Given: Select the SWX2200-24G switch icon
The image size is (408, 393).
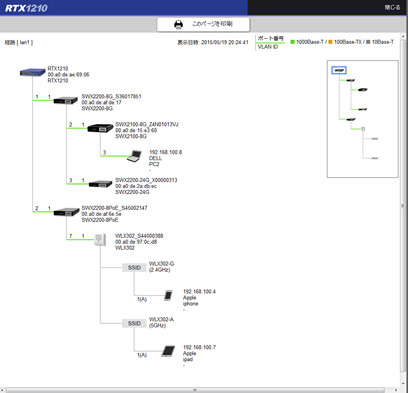Looking at the screenshot, I should (100, 184).
